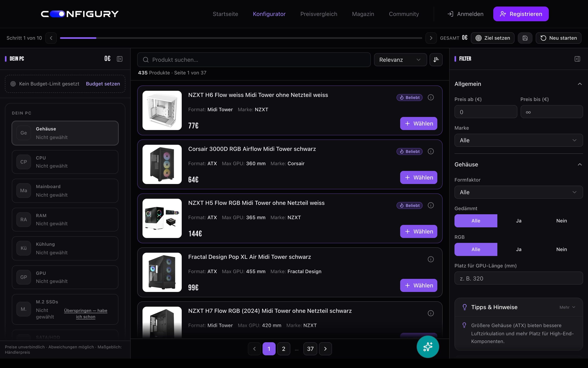Click the CPU 'CP' step icon
588x368 pixels.
[23, 162]
